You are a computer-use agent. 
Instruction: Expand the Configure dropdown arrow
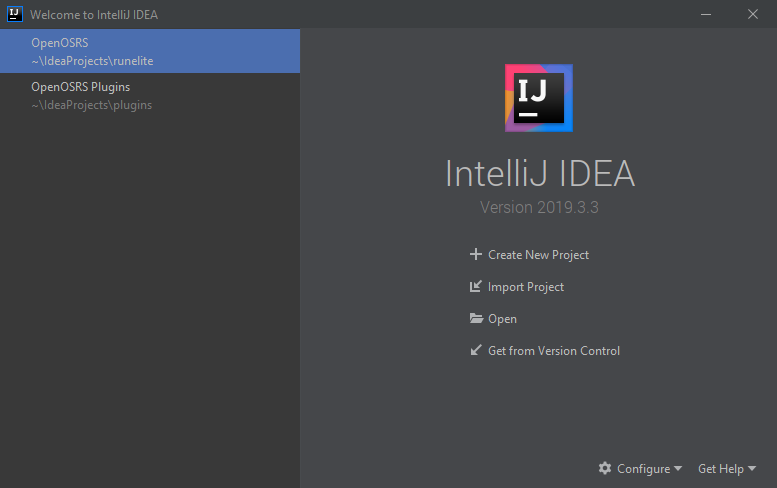click(678, 468)
